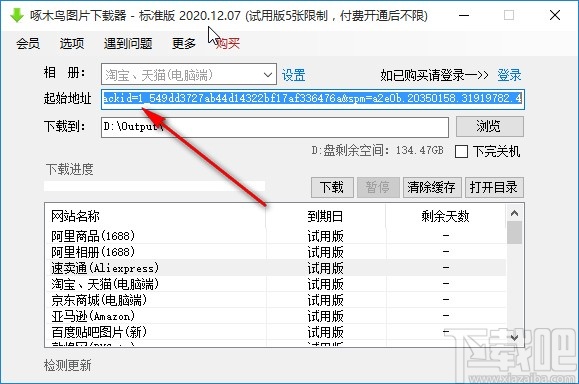
Task: Minimize the 啄木鸟图片下载器 window
Action: 464,16
